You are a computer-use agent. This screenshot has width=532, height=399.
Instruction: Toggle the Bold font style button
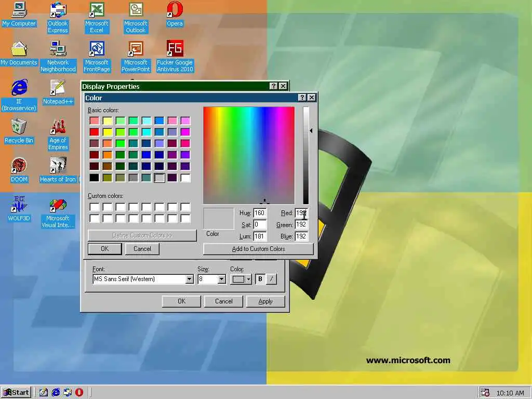tap(260, 279)
